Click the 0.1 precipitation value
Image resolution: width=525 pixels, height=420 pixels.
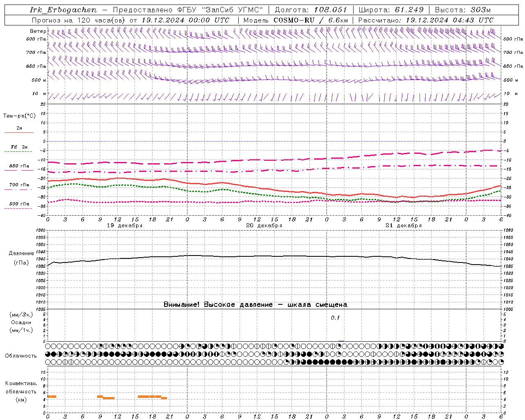(336, 318)
